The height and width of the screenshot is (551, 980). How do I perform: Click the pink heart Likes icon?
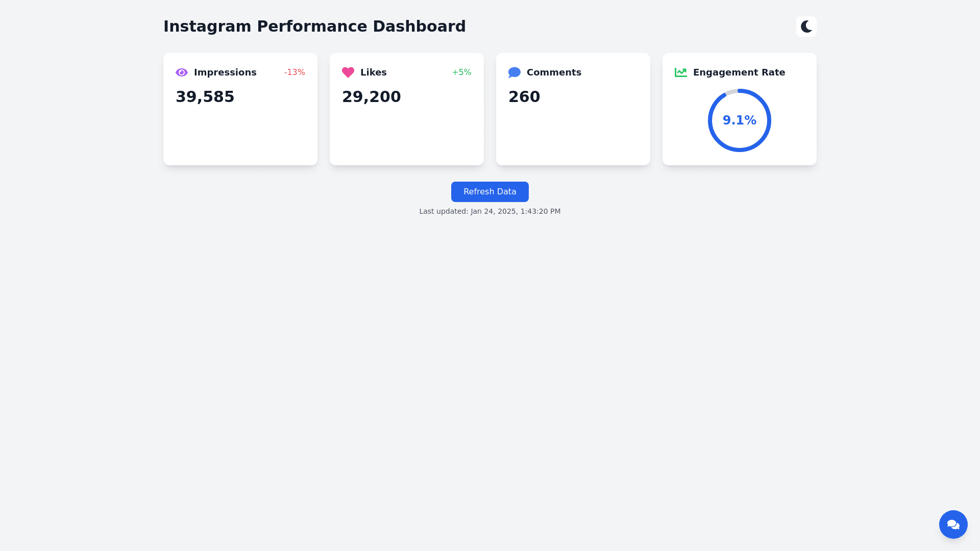point(348,72)
